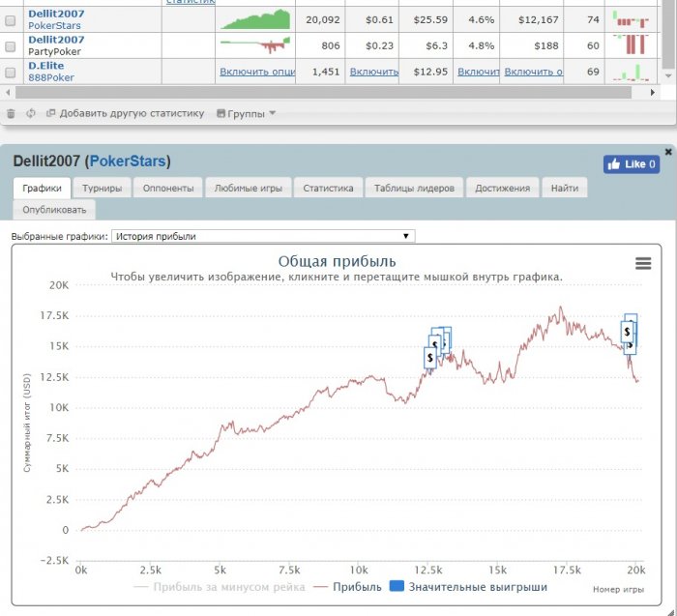
Task: Switch to the Графики tab
Action: [42, 189]
